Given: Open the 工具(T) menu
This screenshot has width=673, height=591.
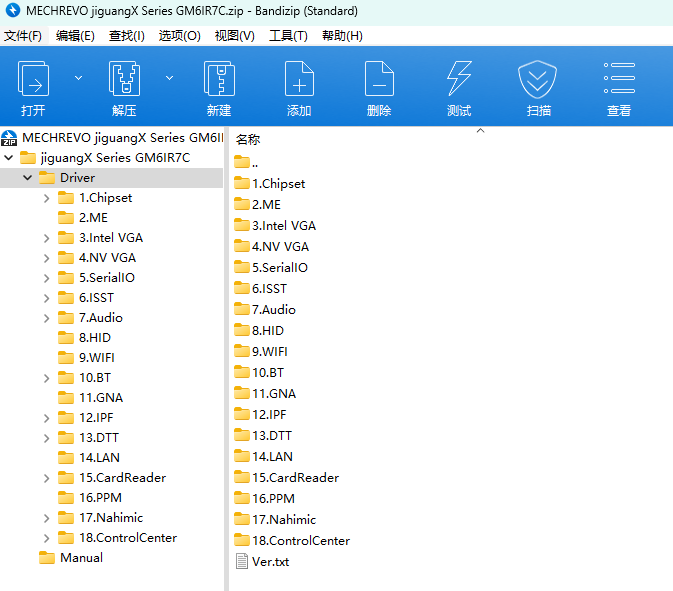Looking at the screenshot, I should click(x=288, y=36).
